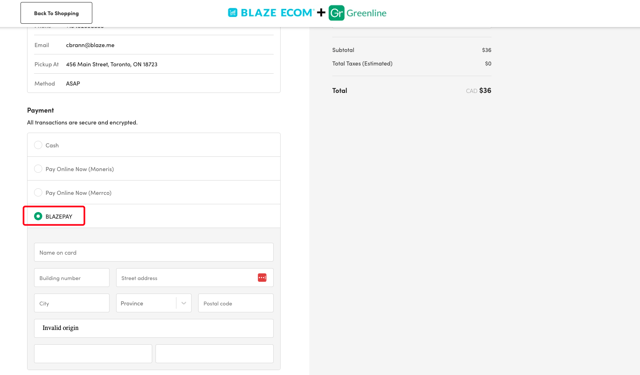Click the City input field

tap(72, 303)
